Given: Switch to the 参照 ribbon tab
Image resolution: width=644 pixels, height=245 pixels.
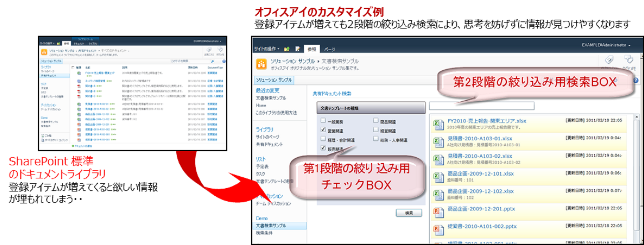Looking at the screenshot, I should [312, 49].
